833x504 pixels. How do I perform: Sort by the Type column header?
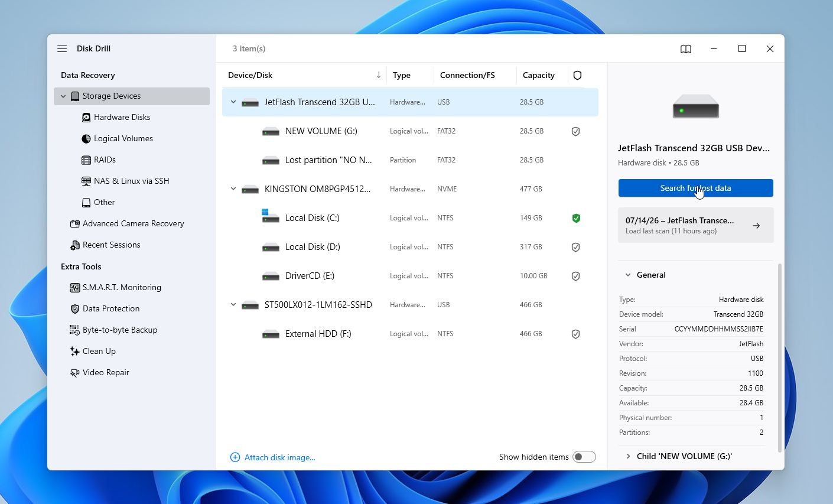[x=402, y=75]
